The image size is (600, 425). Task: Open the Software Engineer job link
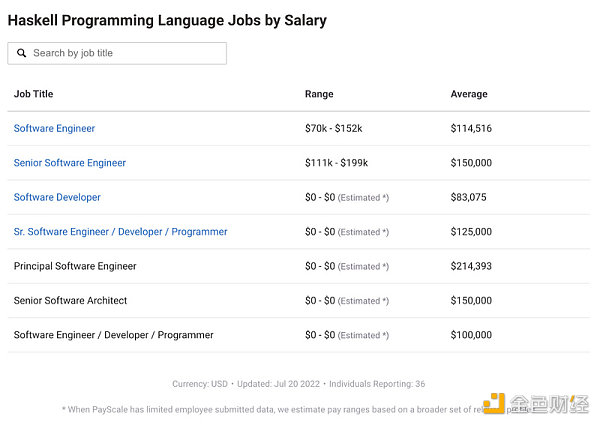tap(54, 129)
